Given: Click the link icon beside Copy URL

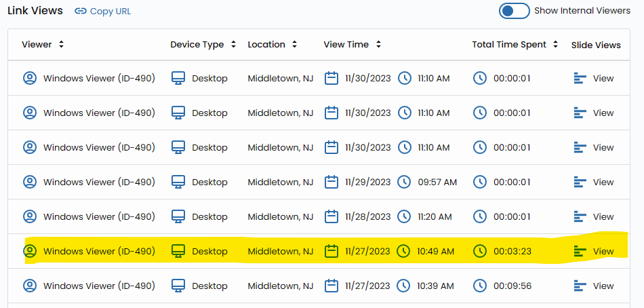Looking at the screenshot, I should point(81,11).
